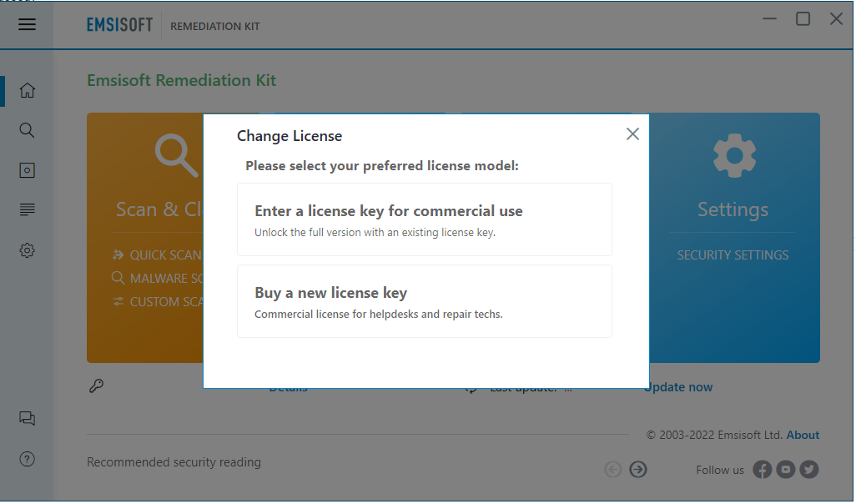Open the hamburger menu

coord(27,24)
